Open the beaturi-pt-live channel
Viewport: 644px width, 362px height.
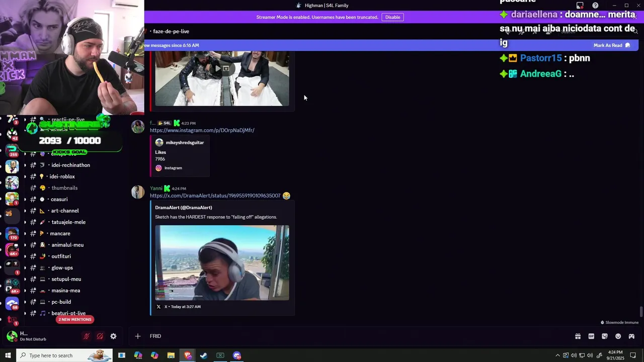(68, 313)
